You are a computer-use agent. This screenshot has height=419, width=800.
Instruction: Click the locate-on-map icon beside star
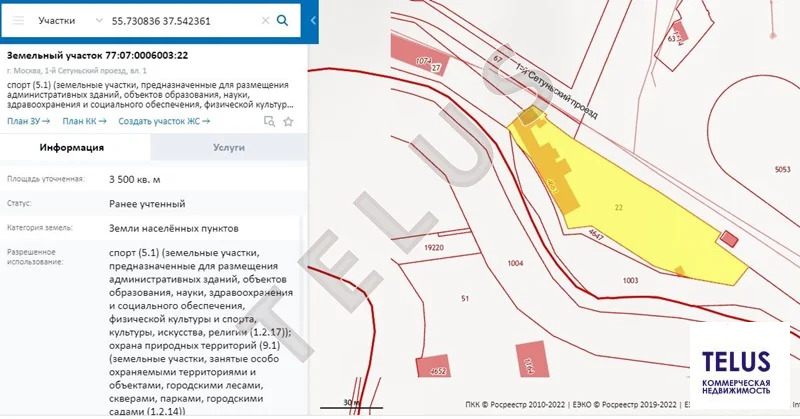[x=269, y=122]
